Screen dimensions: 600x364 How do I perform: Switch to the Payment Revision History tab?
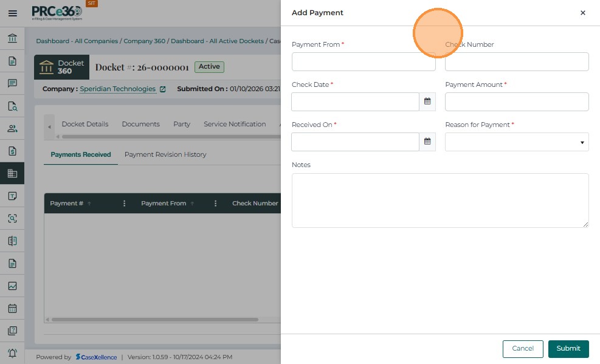click(165, 154)
